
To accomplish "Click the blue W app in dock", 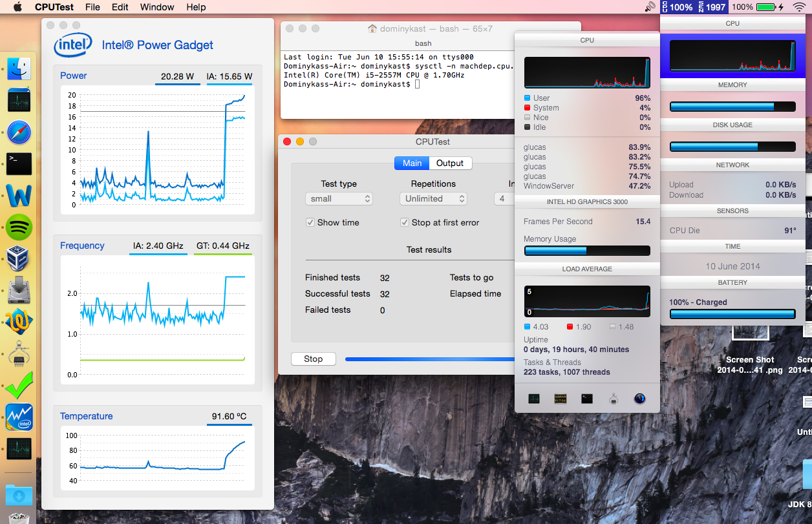I will pyautogui.click(x=19, y=195).
